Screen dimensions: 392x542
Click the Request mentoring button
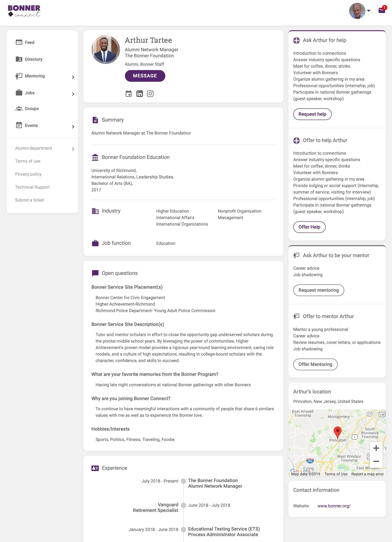[x=319, y=290]
